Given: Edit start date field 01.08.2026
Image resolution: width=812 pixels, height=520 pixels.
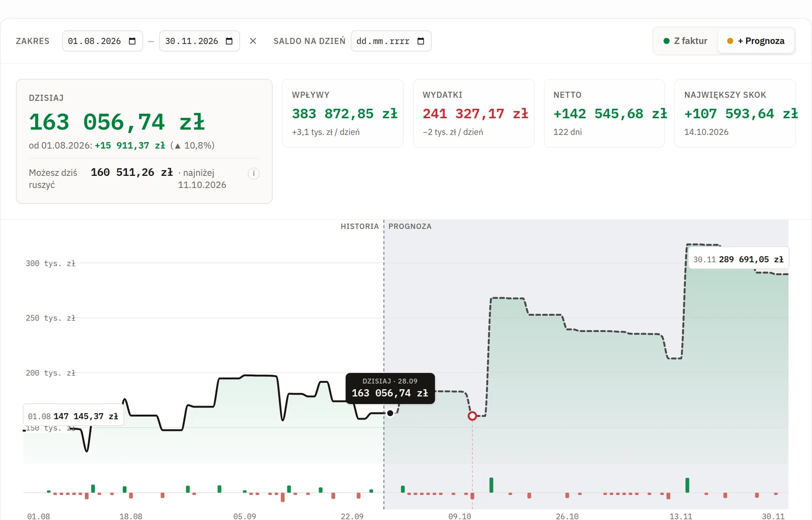Looking at the screenshot, I should [102, 41].
